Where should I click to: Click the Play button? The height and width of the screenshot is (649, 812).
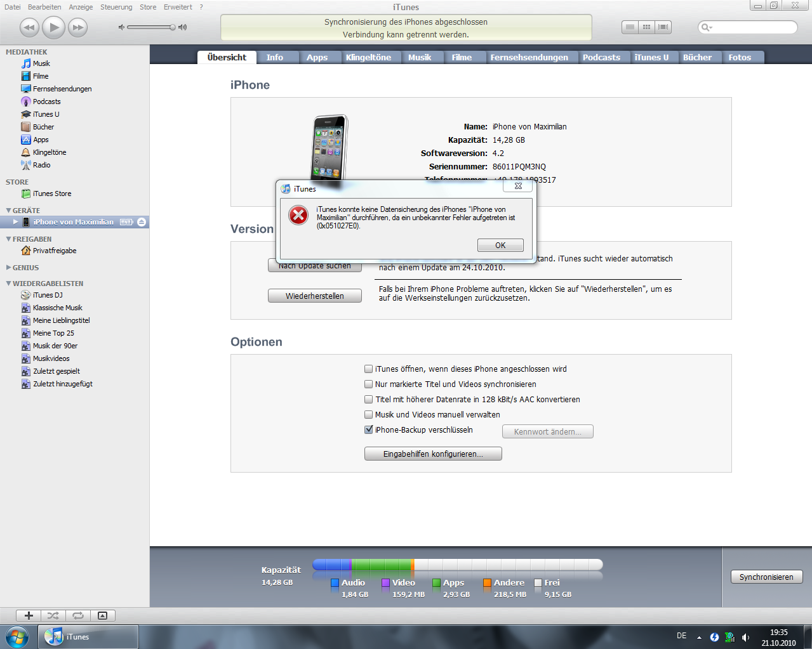pos(54,27)
